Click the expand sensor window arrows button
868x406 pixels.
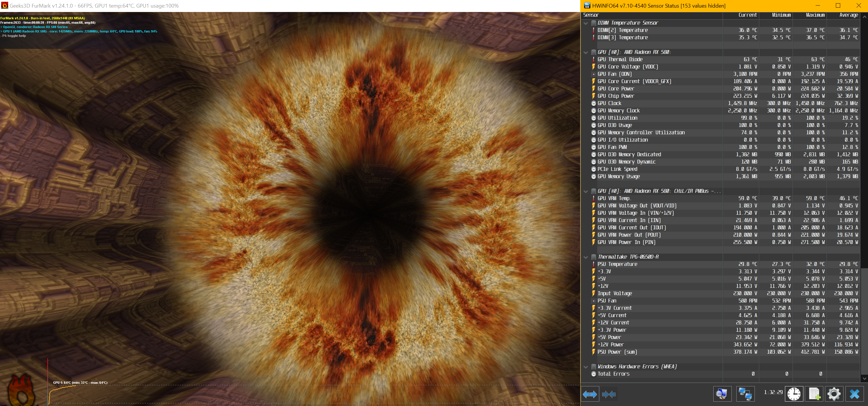(590, 394)
